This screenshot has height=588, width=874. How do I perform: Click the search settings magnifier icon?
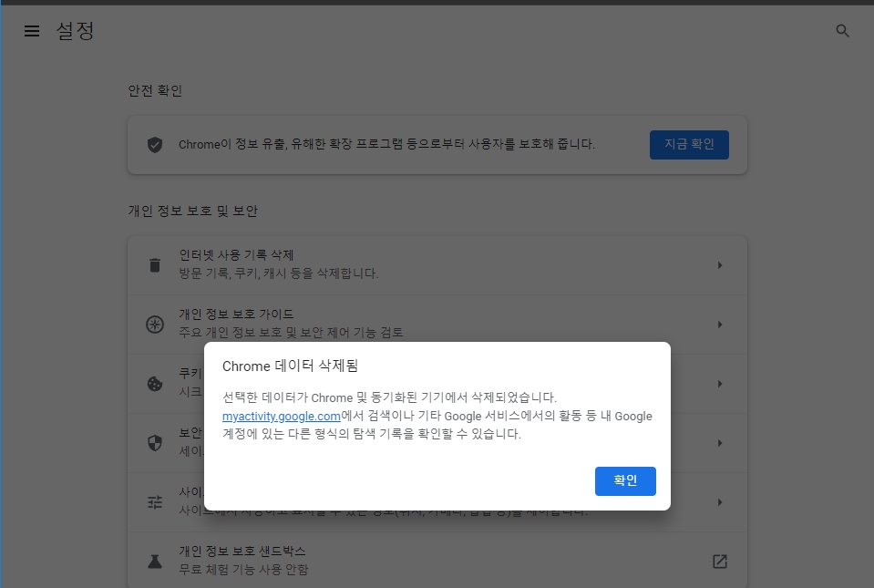pos(842,31)
